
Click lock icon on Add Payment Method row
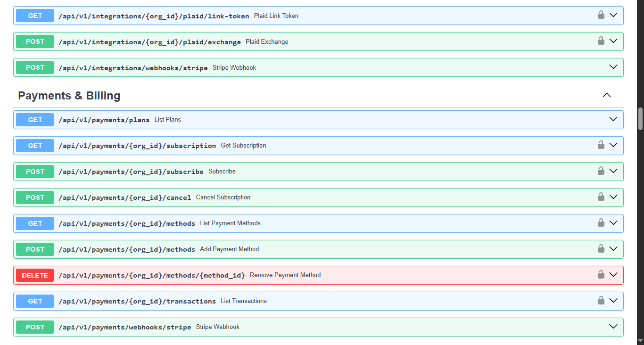[601, 248]
